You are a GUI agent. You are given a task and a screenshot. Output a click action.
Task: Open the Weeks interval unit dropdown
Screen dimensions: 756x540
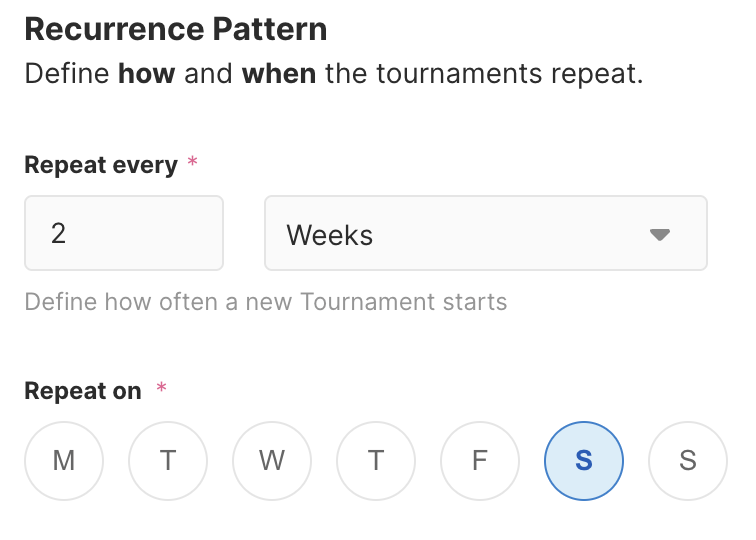tap(485, 234)
